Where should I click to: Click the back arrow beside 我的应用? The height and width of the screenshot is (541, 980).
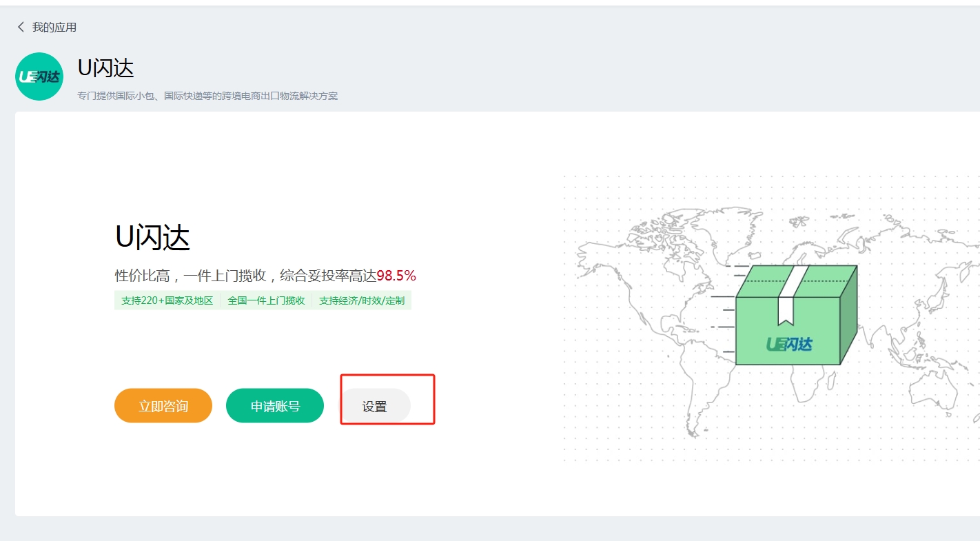(x=21, y=27)
